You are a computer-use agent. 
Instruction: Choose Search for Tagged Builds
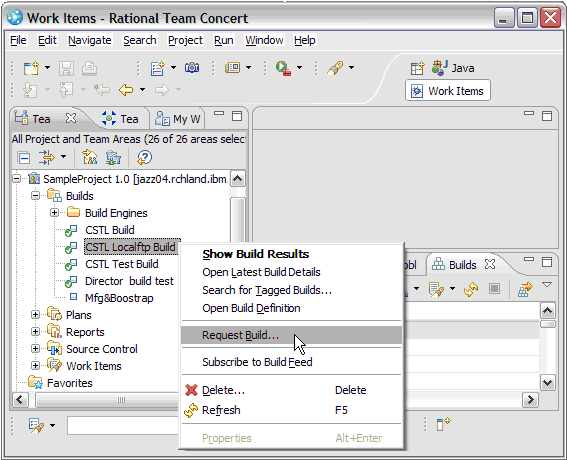(292, 290)
